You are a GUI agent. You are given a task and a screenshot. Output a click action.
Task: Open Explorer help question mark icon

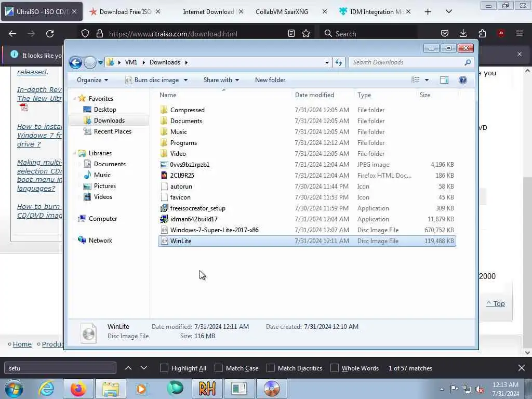(x=462, y=80)
